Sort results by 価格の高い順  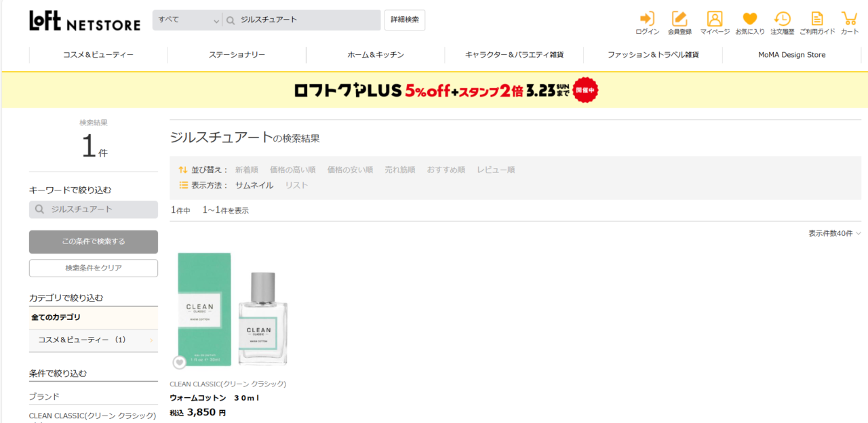point(293,170)
